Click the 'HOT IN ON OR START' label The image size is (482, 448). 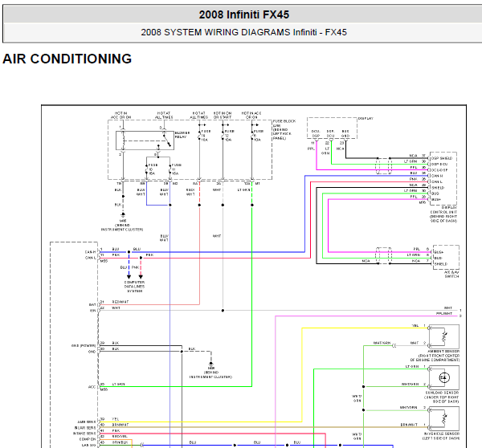(x=223, y=116)
